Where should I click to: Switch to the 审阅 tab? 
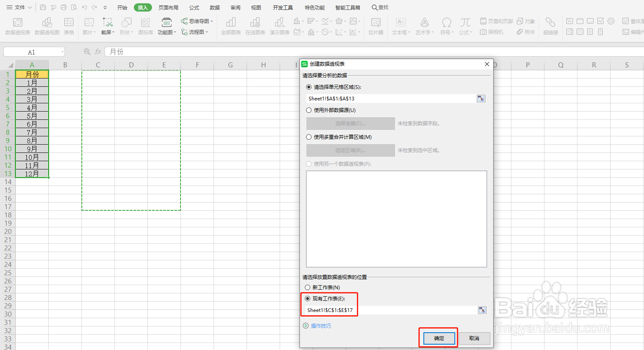[x=235, y=7]
